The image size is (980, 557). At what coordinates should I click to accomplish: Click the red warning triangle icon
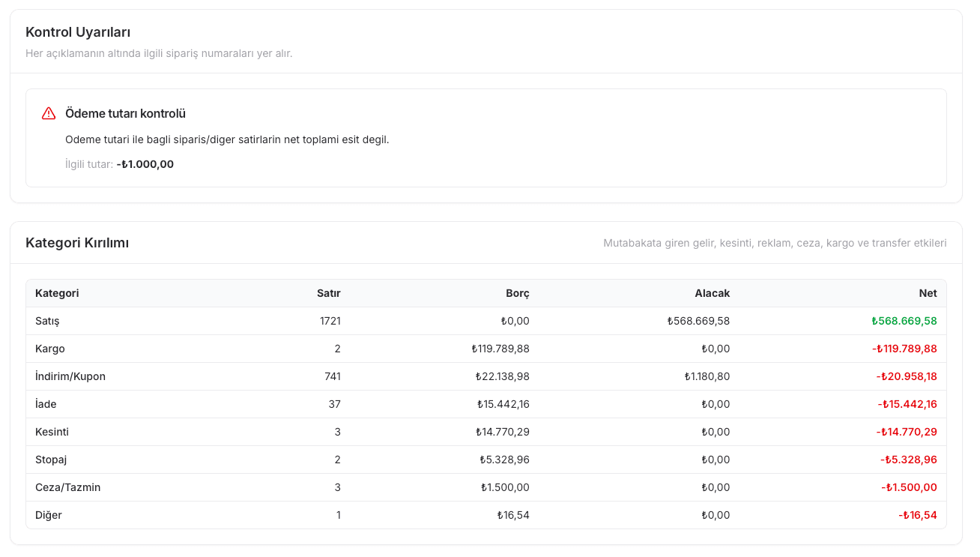click(49, 113)
